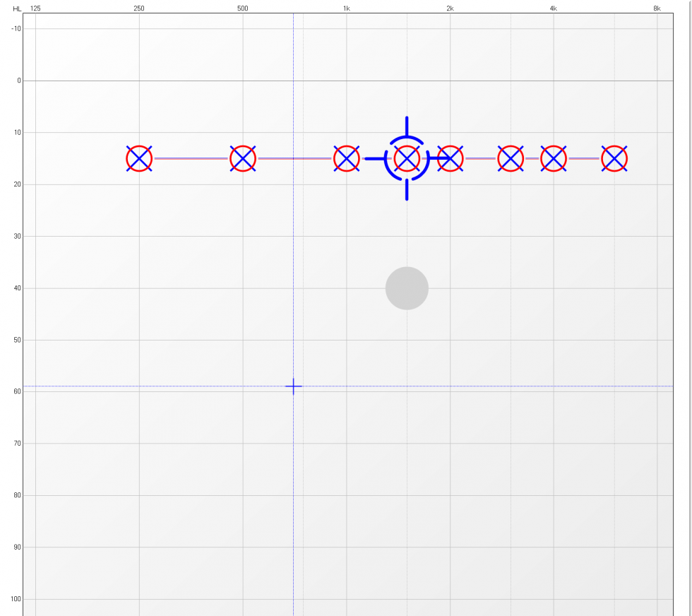Select the highlighted 1.5k Hz target marker
The width and height of the screenshot is (692, 616).
pyautogui.click(x=407, y=158)
